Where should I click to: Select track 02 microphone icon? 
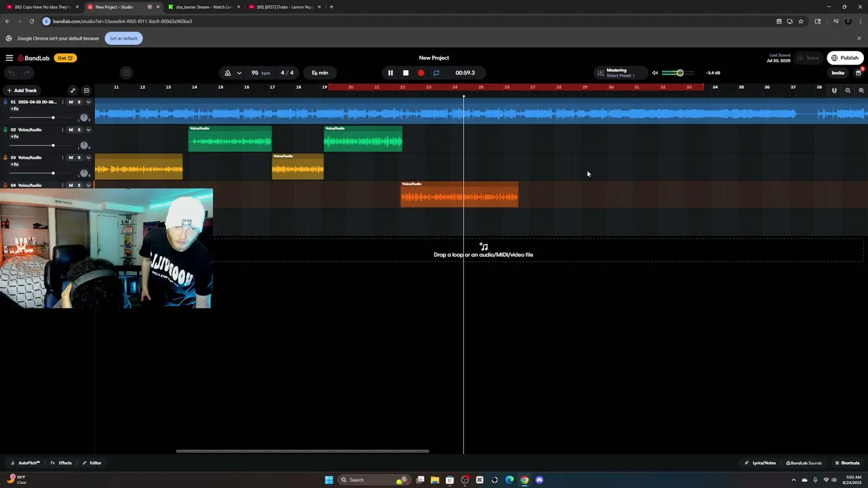(x=5, y=129)
